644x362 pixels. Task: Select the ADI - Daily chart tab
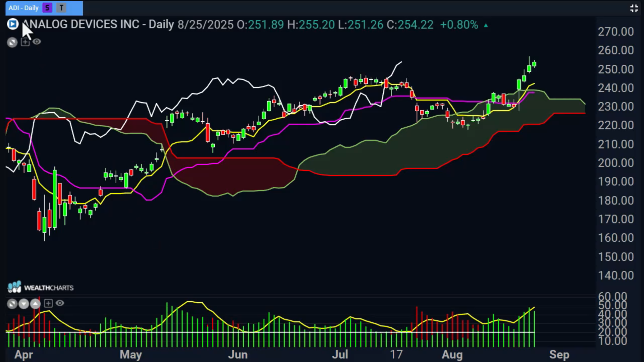pos(44,8)
